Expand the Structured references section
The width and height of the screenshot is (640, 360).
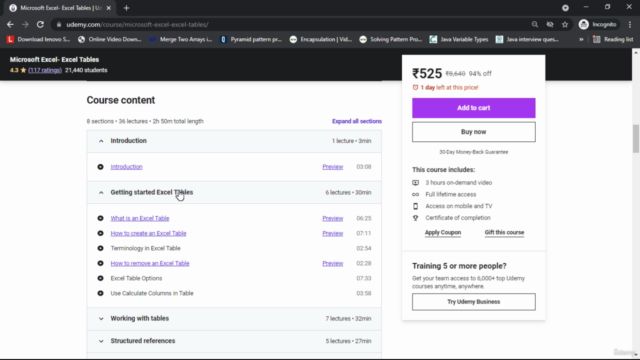[234, 341]
